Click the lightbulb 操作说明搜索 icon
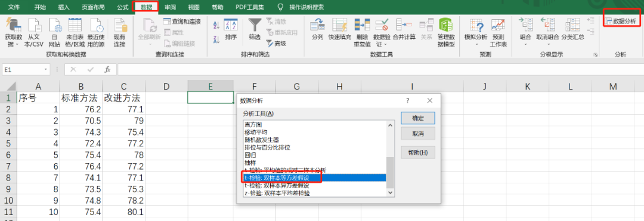Screen dimensions: 644x221 [280, 7]
